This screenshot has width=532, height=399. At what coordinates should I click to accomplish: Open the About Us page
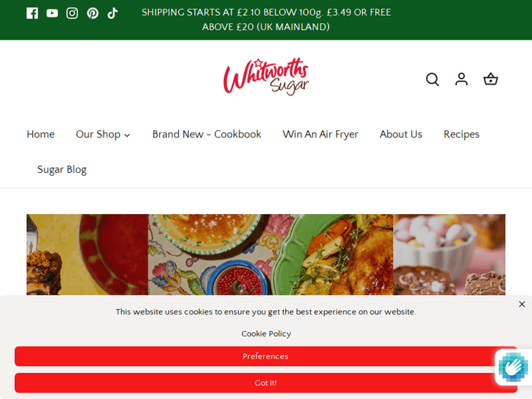(x=401, y=134)
